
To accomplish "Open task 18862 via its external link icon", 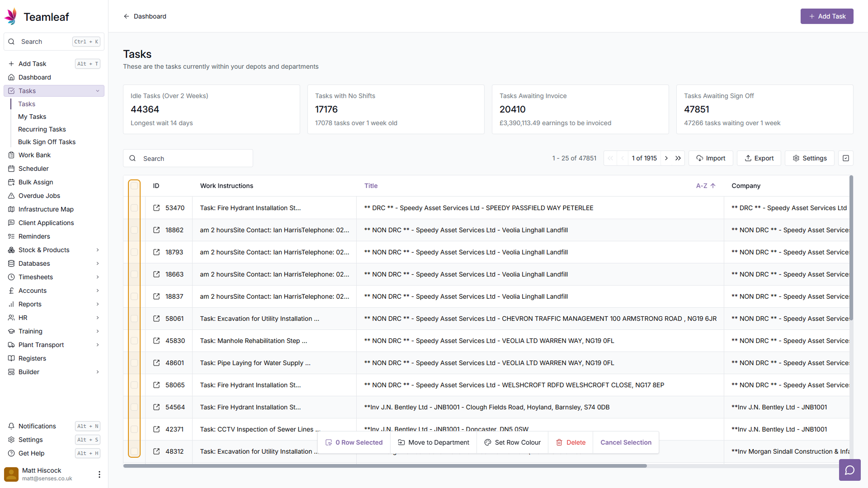I will 156,230.
